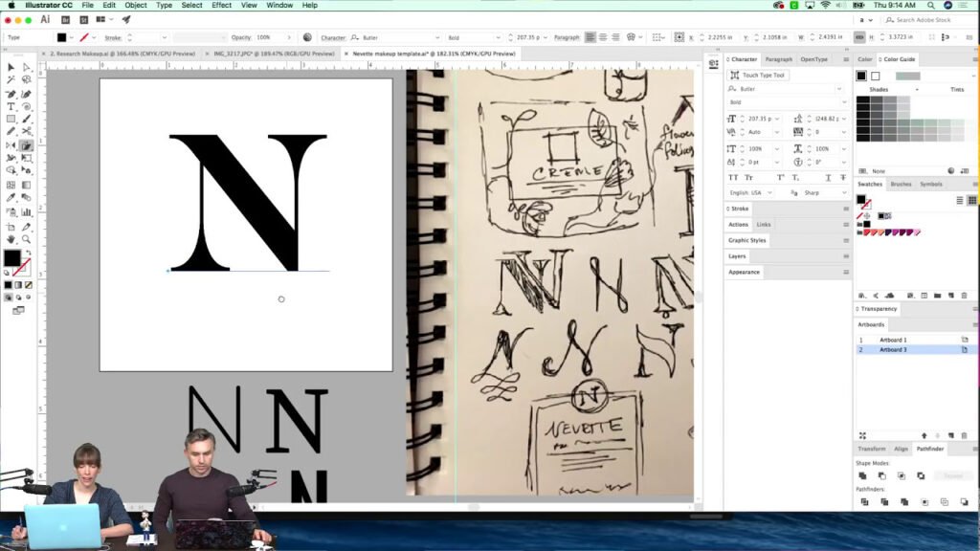Select the Rectangle tool
The width and height of the screenshot is (980, 551).
pos(11,119)
